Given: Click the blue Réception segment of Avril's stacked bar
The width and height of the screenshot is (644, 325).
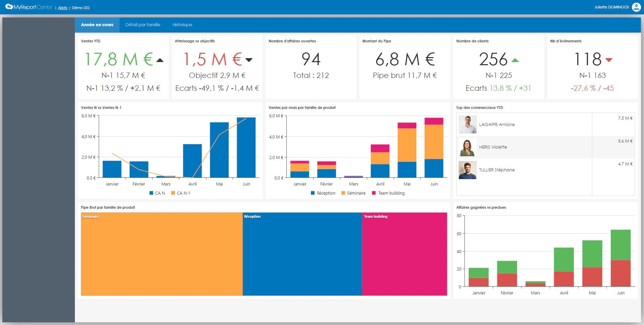Looking at the screenshot, I should tap(380, 171).
